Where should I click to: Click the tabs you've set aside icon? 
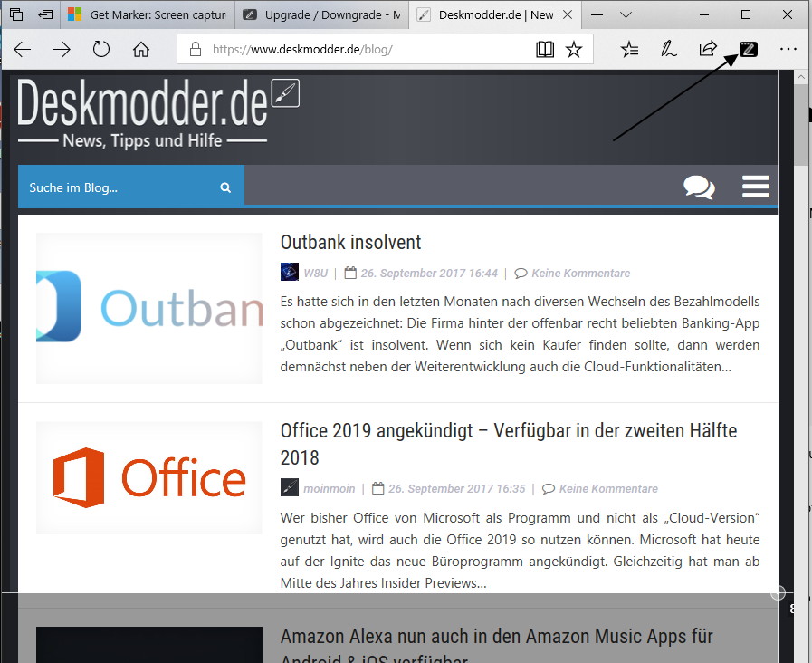(x=16, y=14)
